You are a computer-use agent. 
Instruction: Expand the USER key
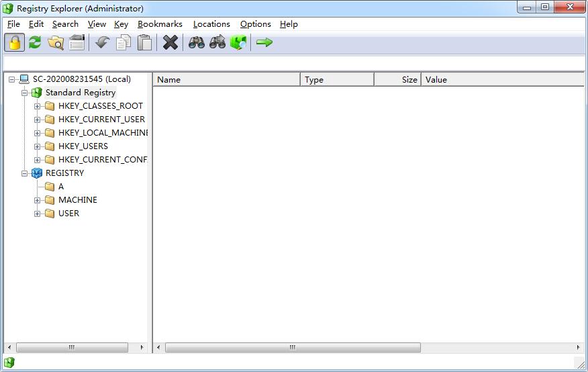pos(37,214)
